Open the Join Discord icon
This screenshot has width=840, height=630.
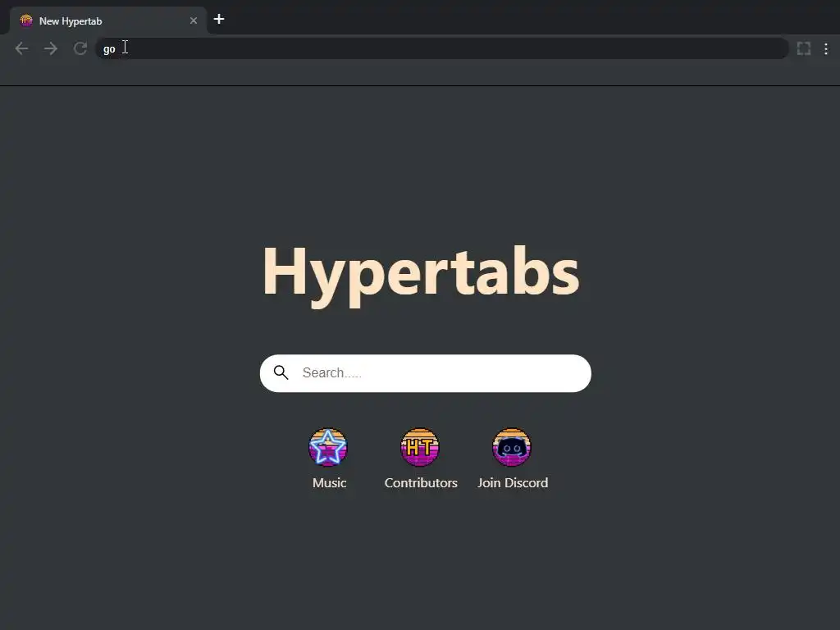(512, 447)
